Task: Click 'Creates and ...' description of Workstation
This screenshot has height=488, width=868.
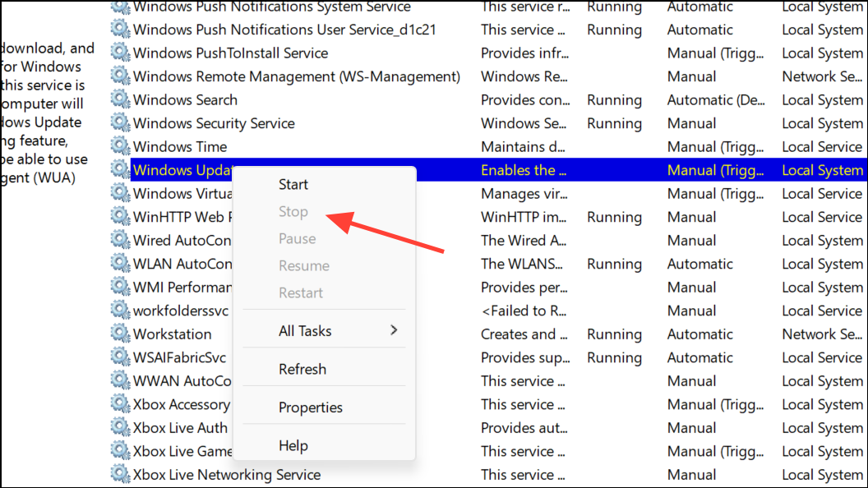Action: (x=524, y=334)
